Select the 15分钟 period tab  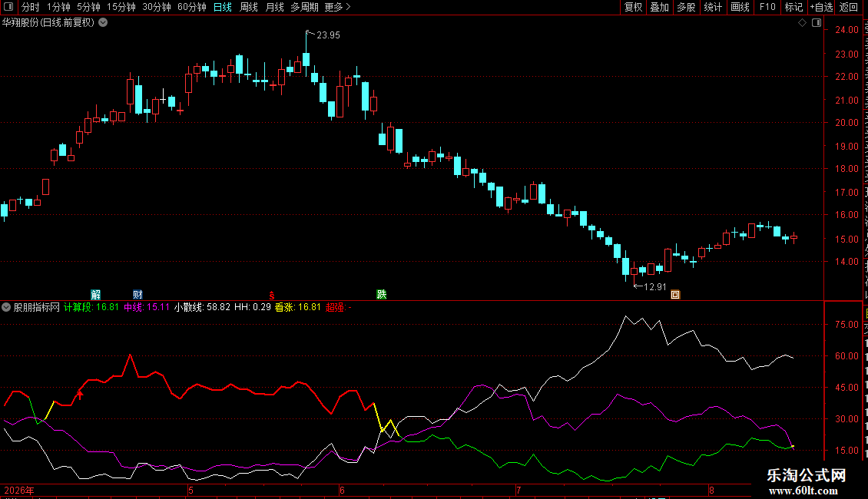[121, 7]
